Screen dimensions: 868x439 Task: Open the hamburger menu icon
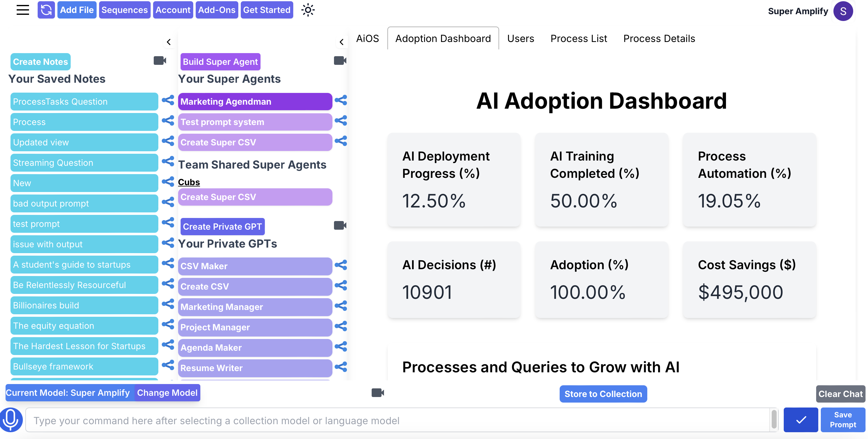[23, 10]
